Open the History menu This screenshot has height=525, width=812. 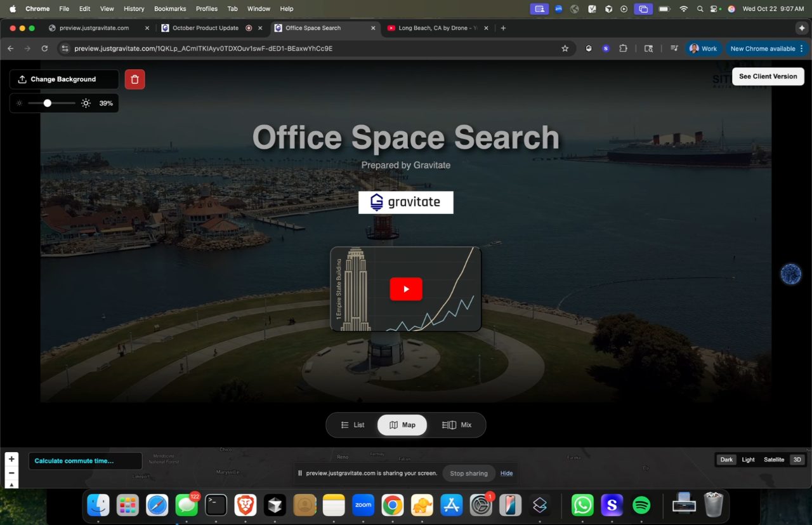(x=134, y=9)
